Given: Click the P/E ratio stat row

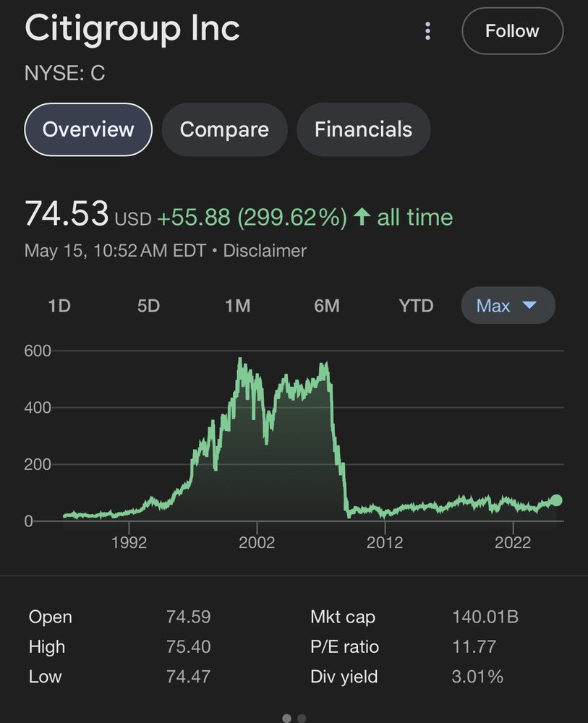Looking at the screenshot, I should (x=405, y=646).
